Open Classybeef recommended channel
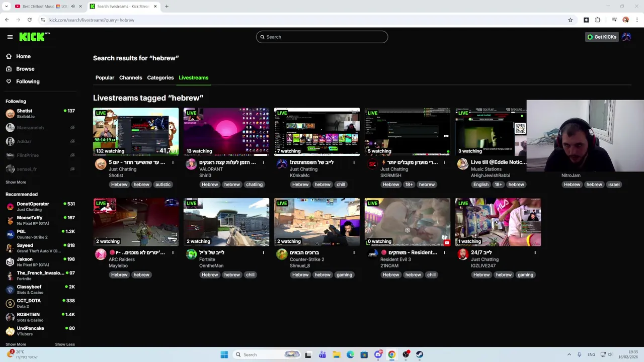The image size is (644, 362). tap(40, 289)
